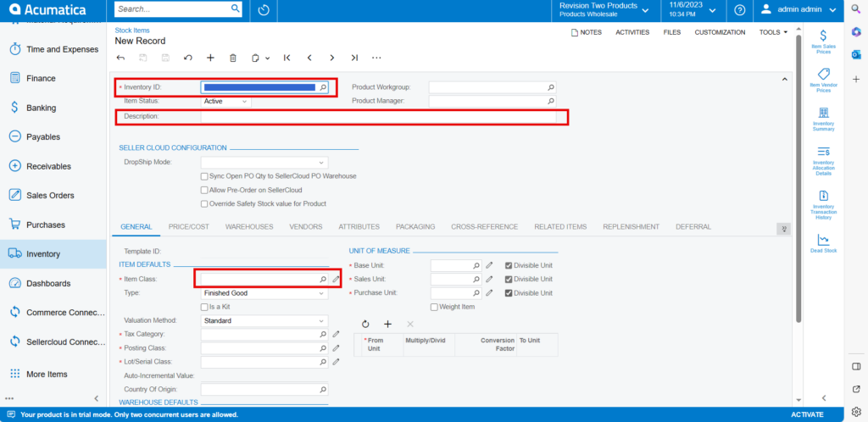Open the FILES button
Image resolution: width=868 pixels, height=422 pixels.
click(672, 33)
